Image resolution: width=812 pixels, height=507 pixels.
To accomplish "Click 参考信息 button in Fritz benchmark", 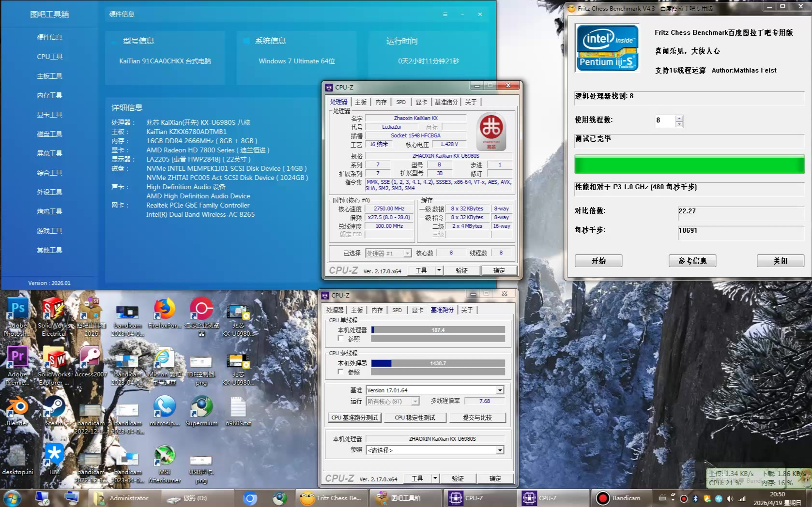I will click(692, 261).
